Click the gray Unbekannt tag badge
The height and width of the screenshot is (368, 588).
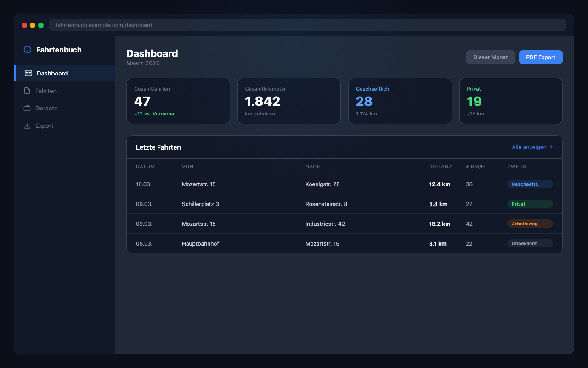click(530, 243)
